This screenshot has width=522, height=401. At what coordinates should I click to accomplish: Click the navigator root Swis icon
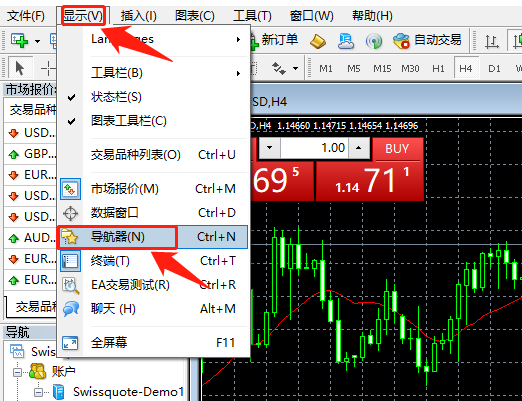[17, 351]
